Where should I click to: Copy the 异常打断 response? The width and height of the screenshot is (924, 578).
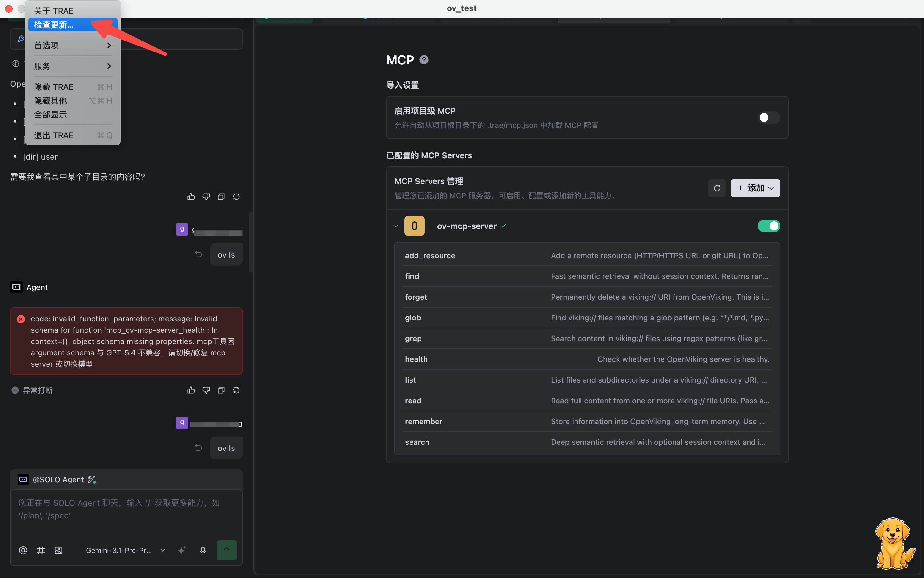click(x=221, y=390)
